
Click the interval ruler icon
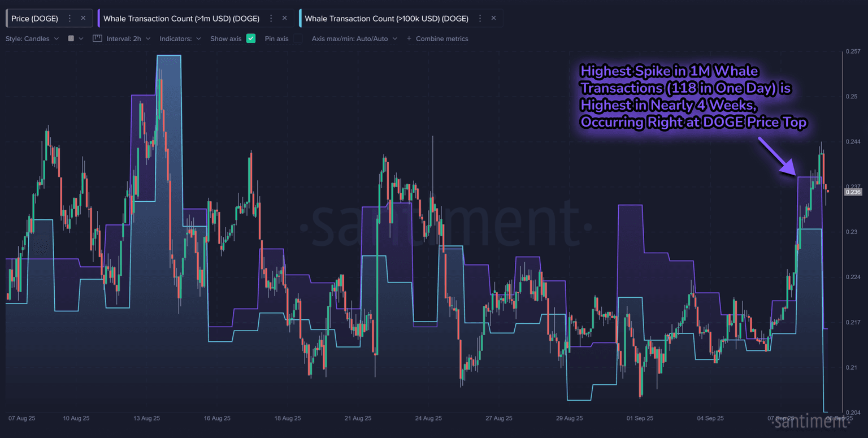97,38
